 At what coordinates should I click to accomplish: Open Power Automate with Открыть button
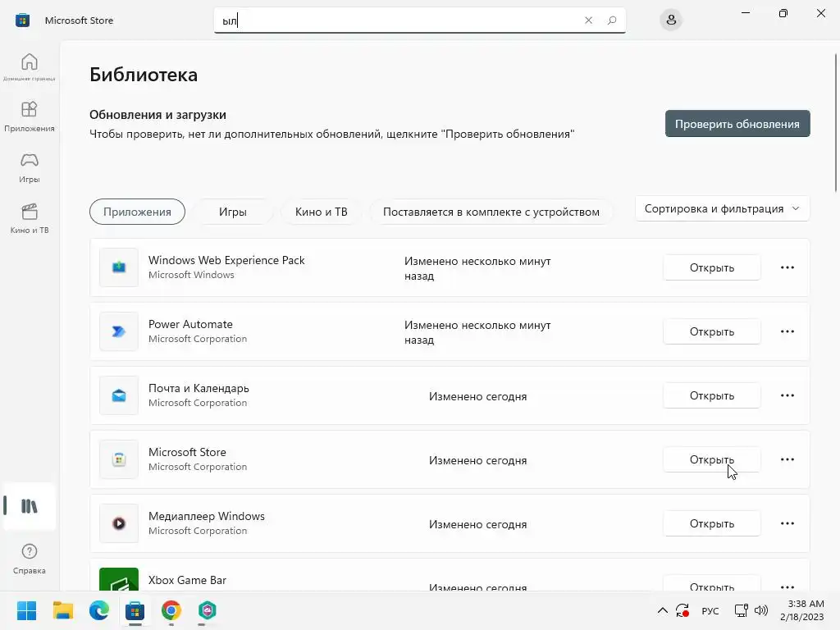(x=711, y=331)
